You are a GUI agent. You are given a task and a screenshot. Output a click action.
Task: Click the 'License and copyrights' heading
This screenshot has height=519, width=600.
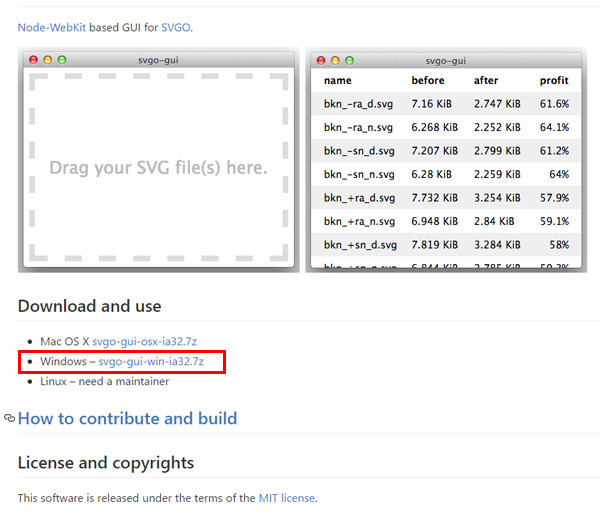106,463
